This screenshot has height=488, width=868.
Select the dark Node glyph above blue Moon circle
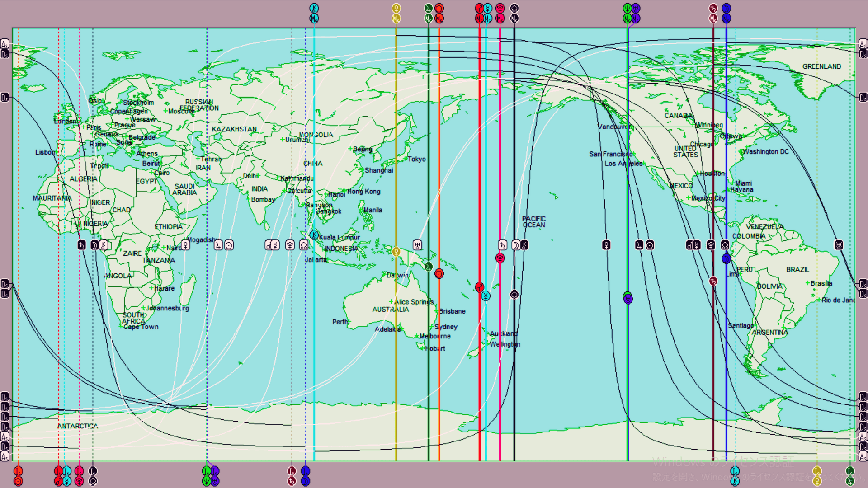tap(725, 245)
